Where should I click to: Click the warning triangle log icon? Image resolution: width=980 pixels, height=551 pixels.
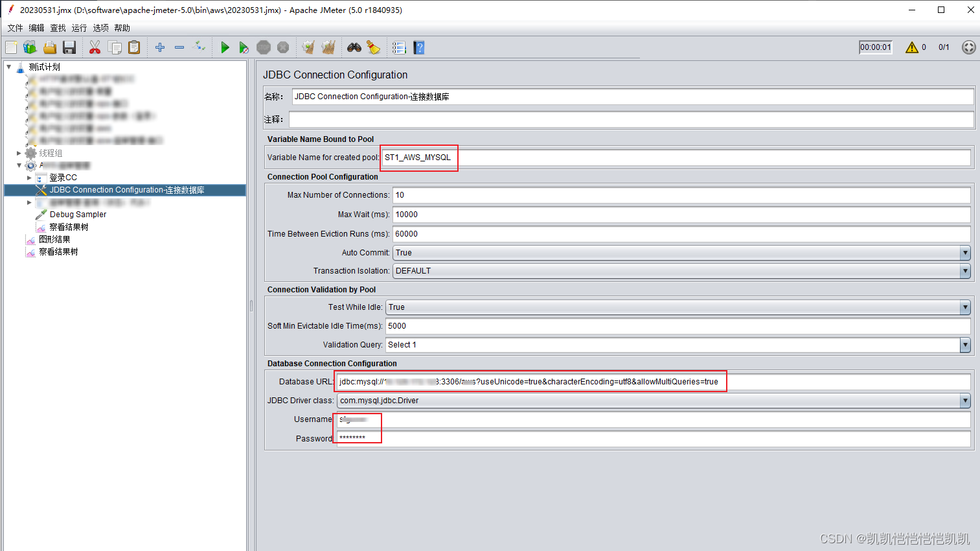tap(912, 47)
